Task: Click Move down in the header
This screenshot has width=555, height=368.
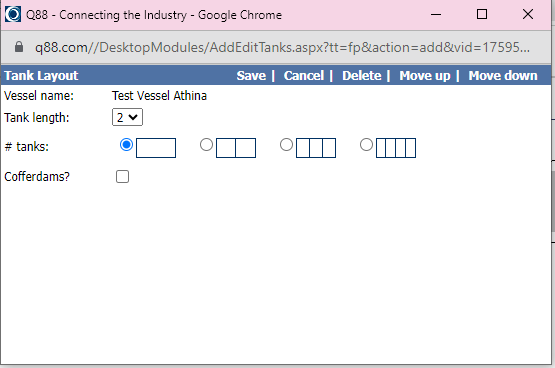Action: 503,75
